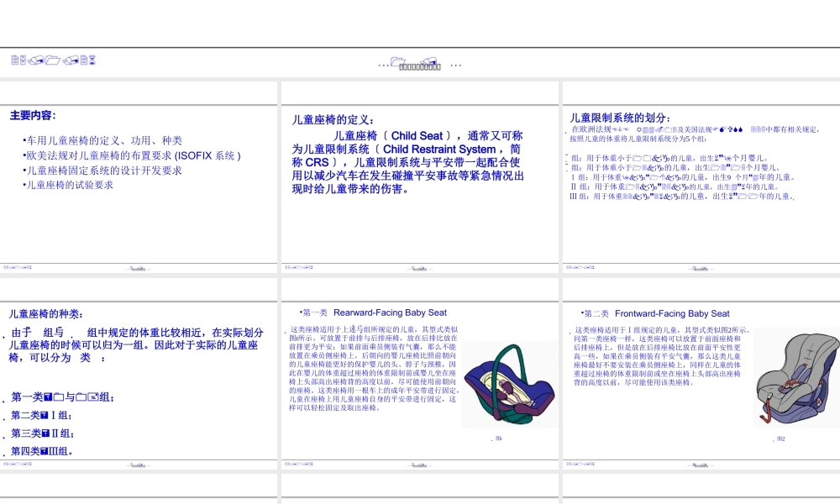
Task: Click the folder icon in the center page header
Action: pos(396,61)
